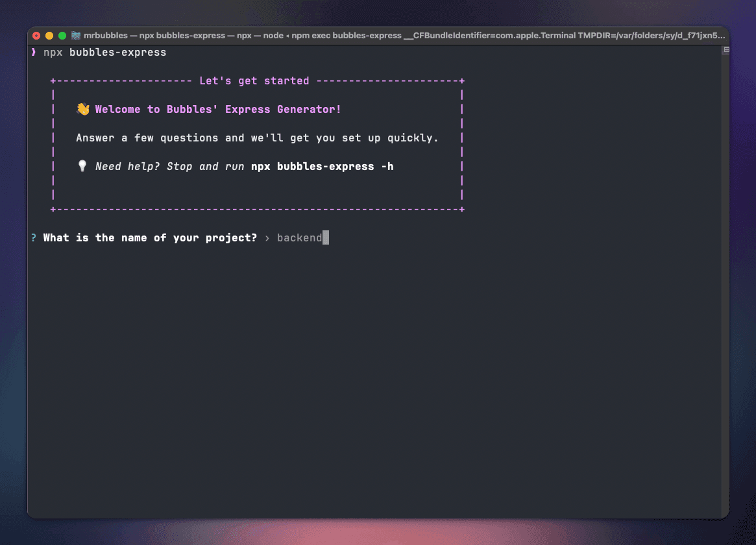The width and height of the screenshot is (756, 545).
Task: Click the cyan question mark before the project prompt
Action: click(33, 237)
